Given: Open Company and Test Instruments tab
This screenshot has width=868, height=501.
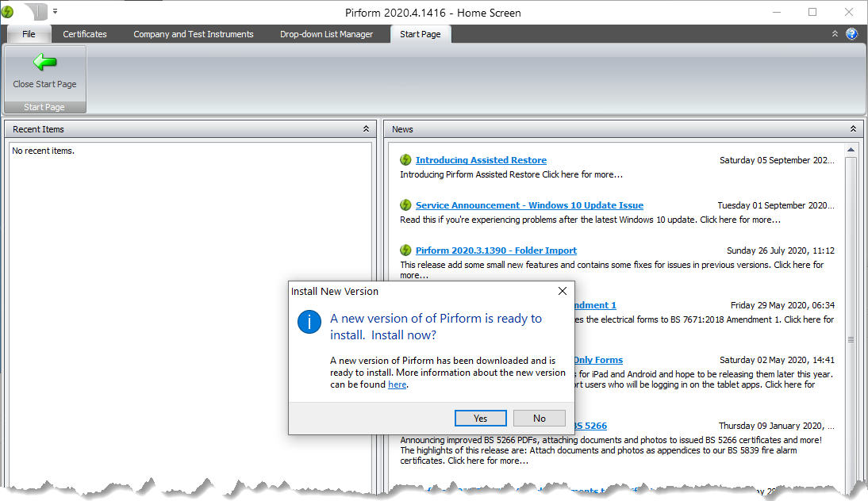Looking at the screenshot, I should coord(194,34).
